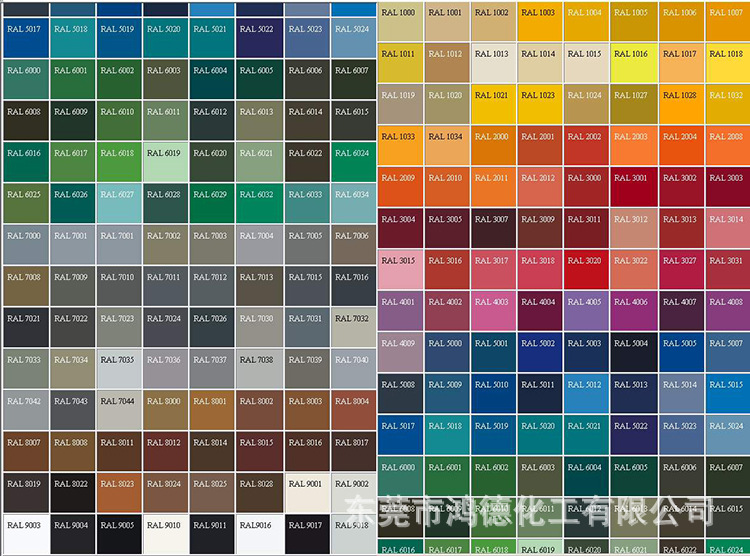This screenshot has width=750, height=556.
Task: Select the RAL 5012 light blue swatch
Action: [x=586, y=394]
